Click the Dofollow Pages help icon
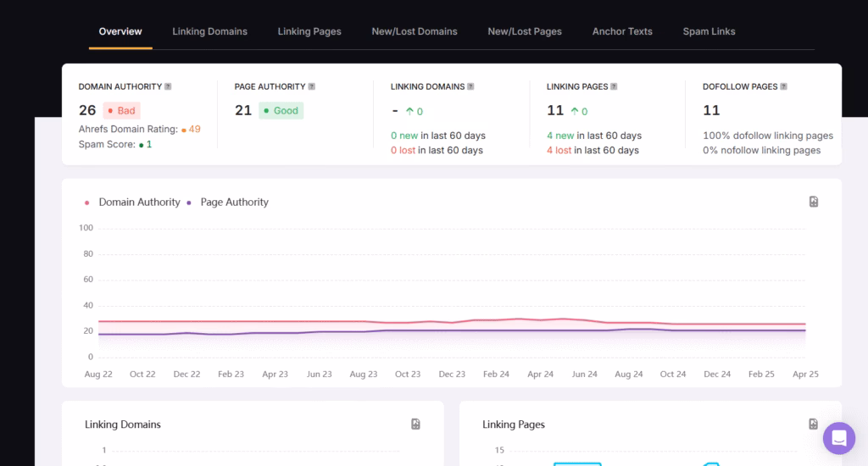868x466 pixels. coord(783,86)
